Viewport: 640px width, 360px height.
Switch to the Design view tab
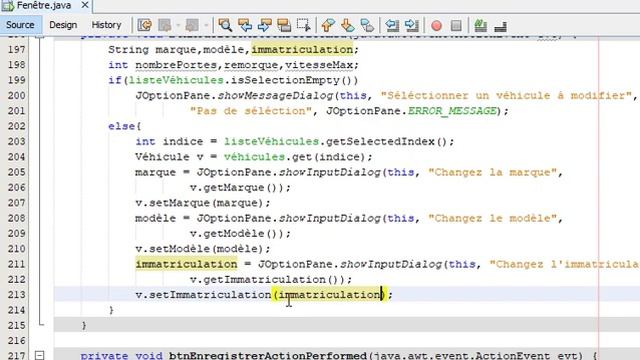click(63, 25)
